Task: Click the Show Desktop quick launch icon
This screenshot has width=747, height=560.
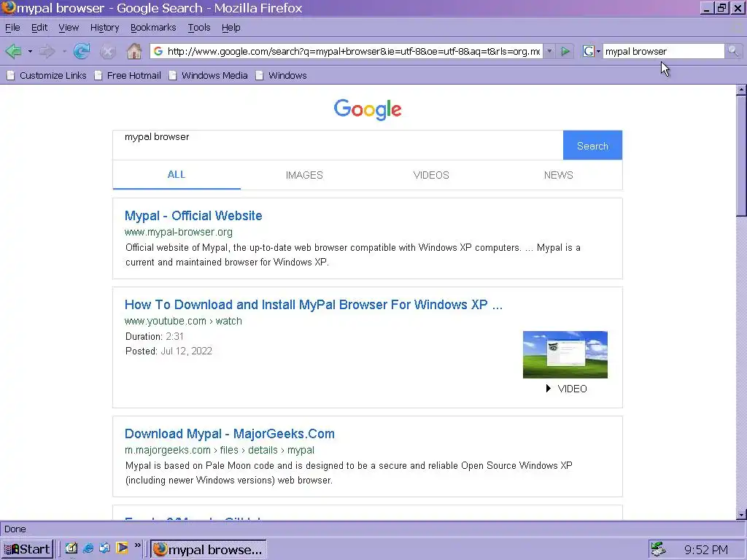Action: 71,548
